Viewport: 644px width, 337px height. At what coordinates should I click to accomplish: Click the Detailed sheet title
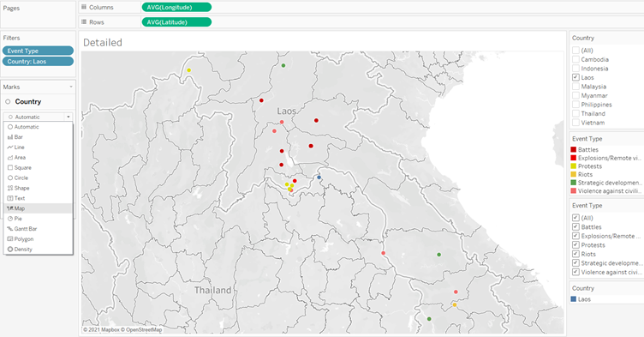click(x=103, y=42)
